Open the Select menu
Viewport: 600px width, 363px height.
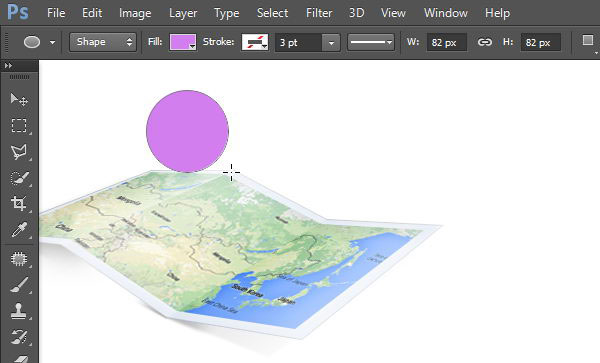pyautogui.click(x=272, y=13)
